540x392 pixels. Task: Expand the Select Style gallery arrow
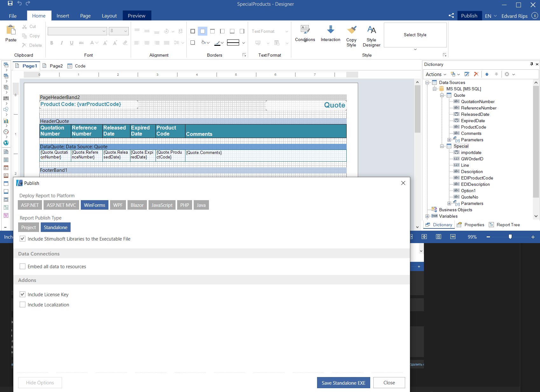(415, 49)
